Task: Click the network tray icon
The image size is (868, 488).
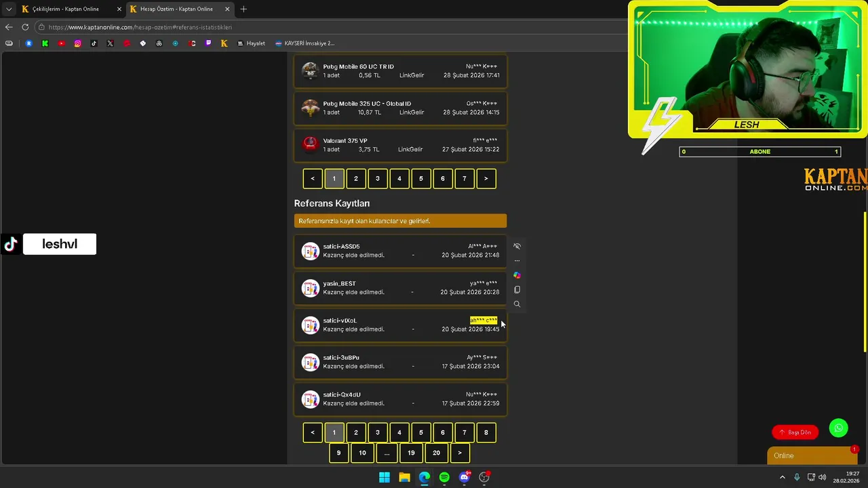Action: (x=810, y=477)
